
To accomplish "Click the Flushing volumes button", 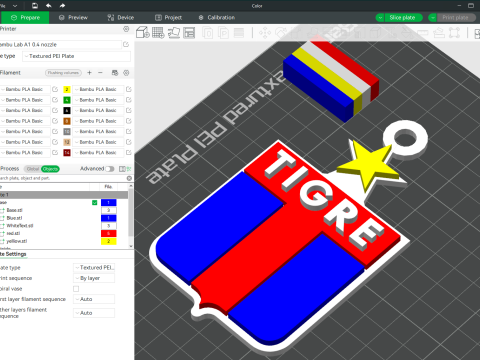I will (x=63, y=73).
